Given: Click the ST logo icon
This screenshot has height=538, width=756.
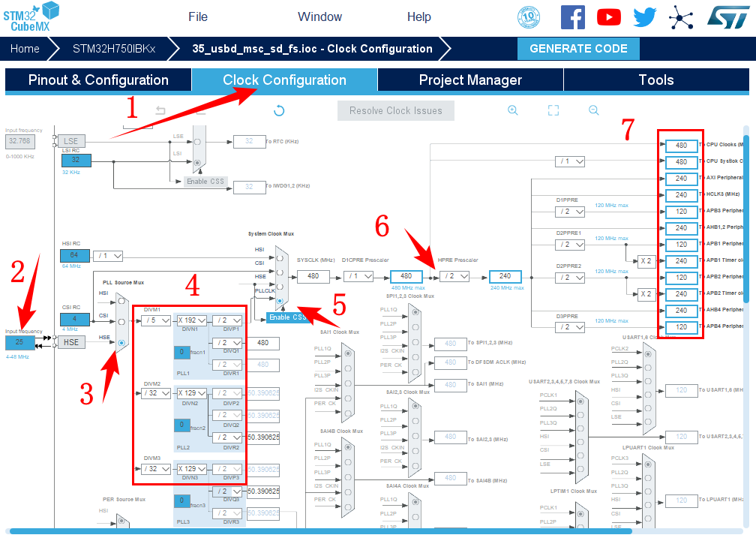Looking at the screenshot, I should click(725, 17).
